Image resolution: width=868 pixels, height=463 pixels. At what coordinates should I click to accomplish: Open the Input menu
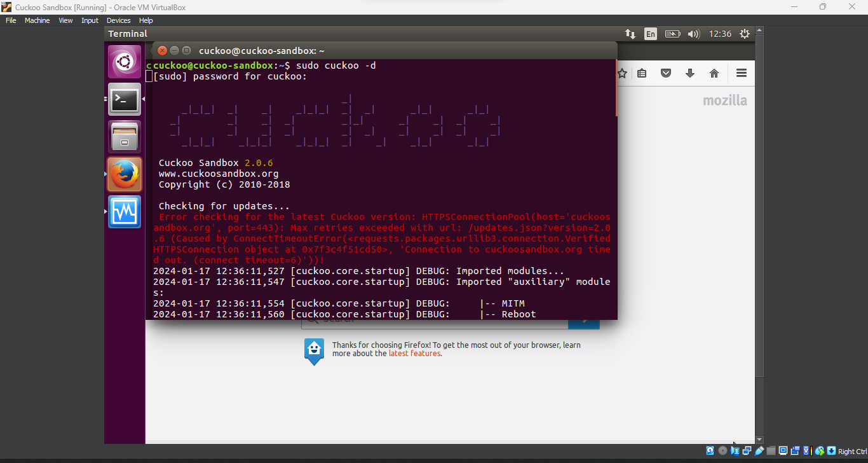[x=90, y=20]
